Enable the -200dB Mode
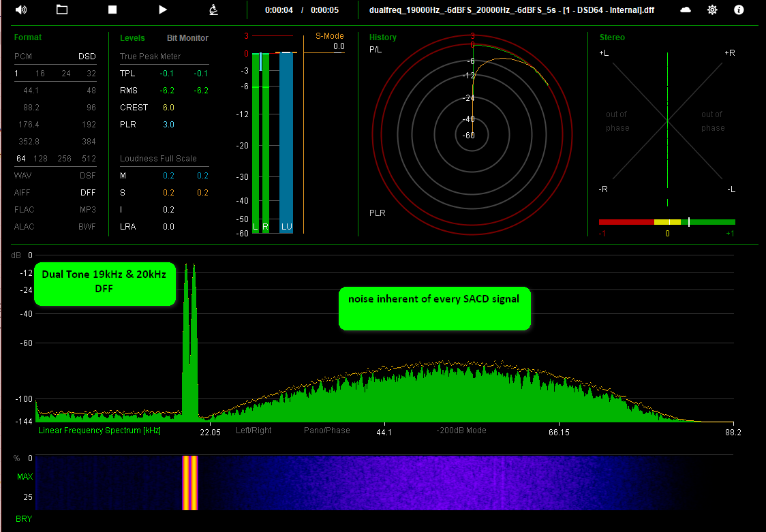The height and width of the screenshot is (532, 766). click(x=461, y=430)
